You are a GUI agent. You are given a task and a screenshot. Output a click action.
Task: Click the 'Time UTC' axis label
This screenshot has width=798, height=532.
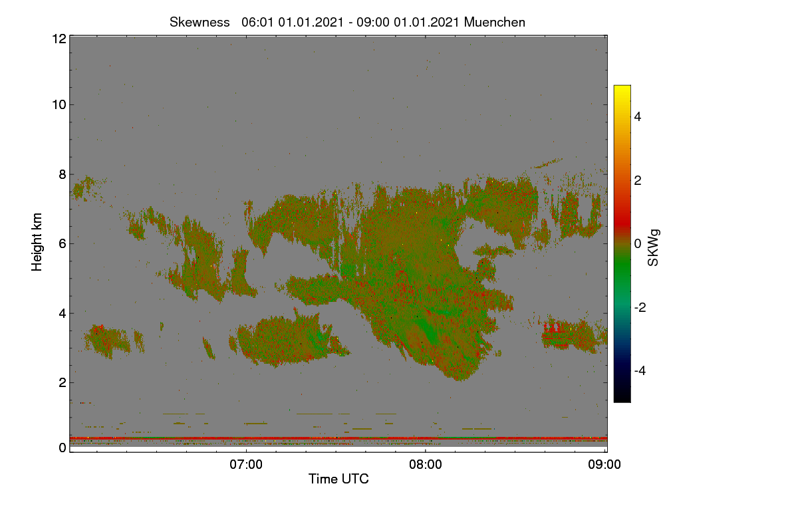pyautogui.click(x=338, y=479)
